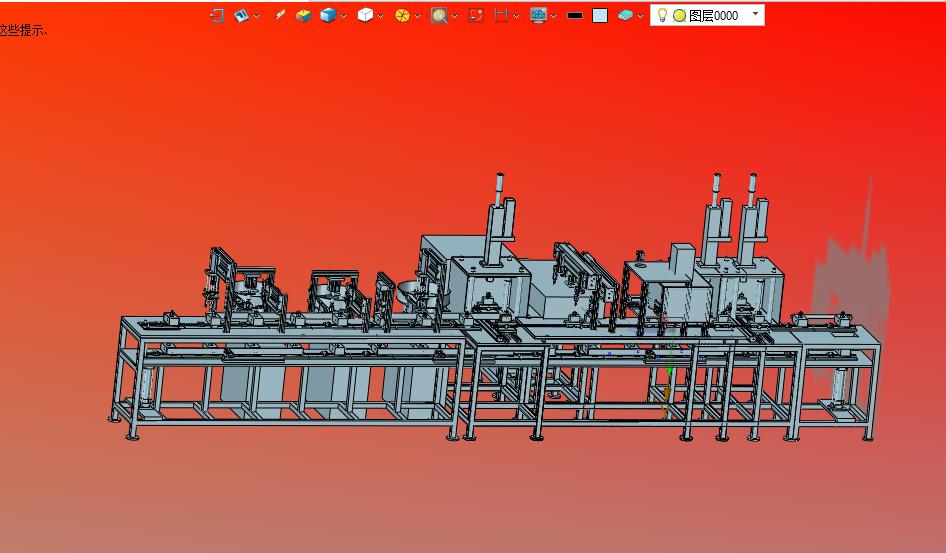Expand the arrow beside the white cube icon

(381, 16)
